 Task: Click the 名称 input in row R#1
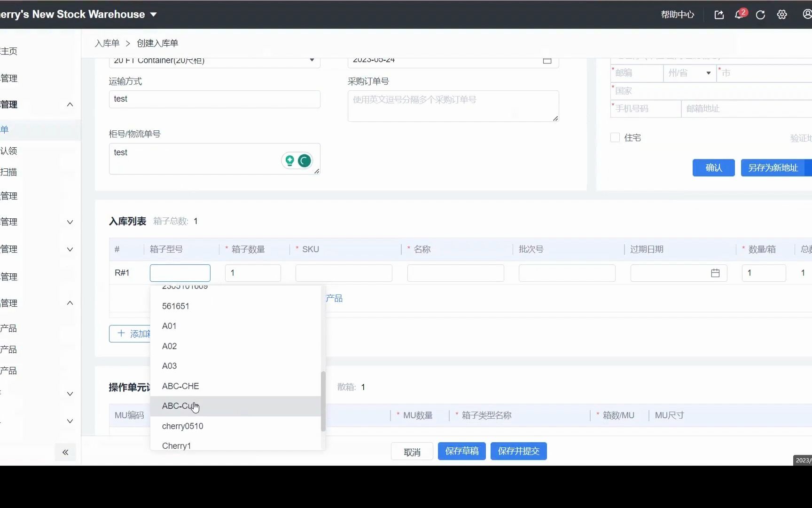tap(456, 273)
